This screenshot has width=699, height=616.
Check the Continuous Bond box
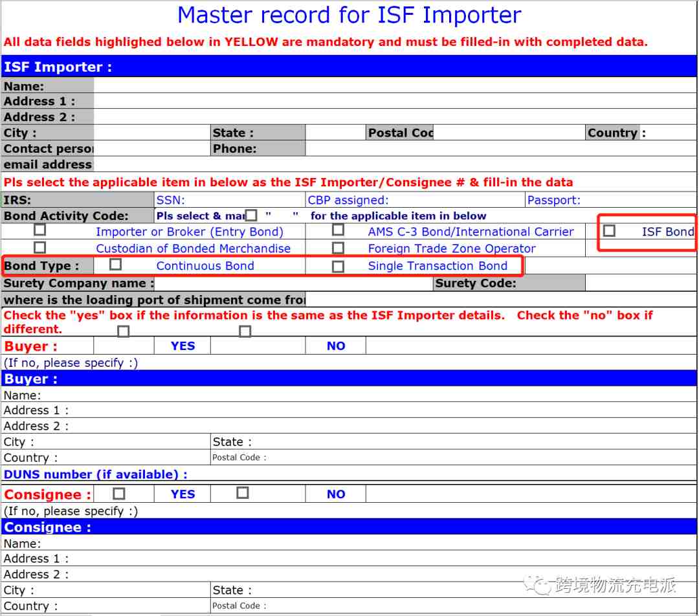coord(115,265)
